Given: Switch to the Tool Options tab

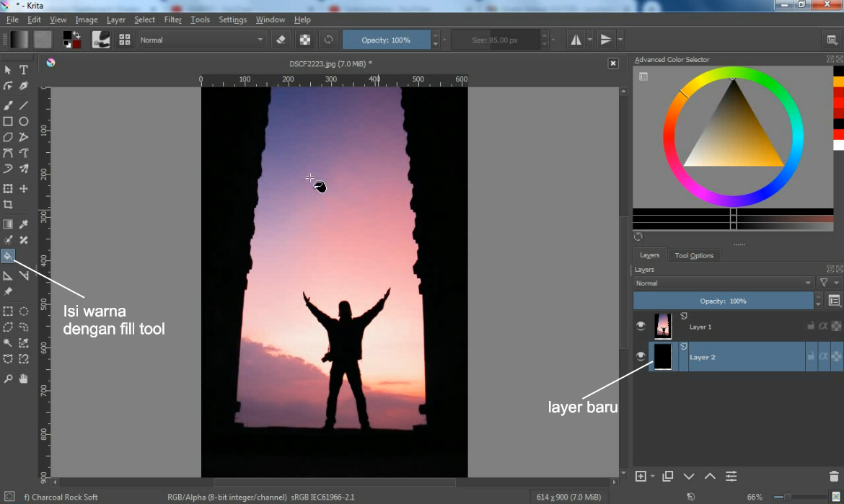Looking at the screenshot, I should (694, 255).
